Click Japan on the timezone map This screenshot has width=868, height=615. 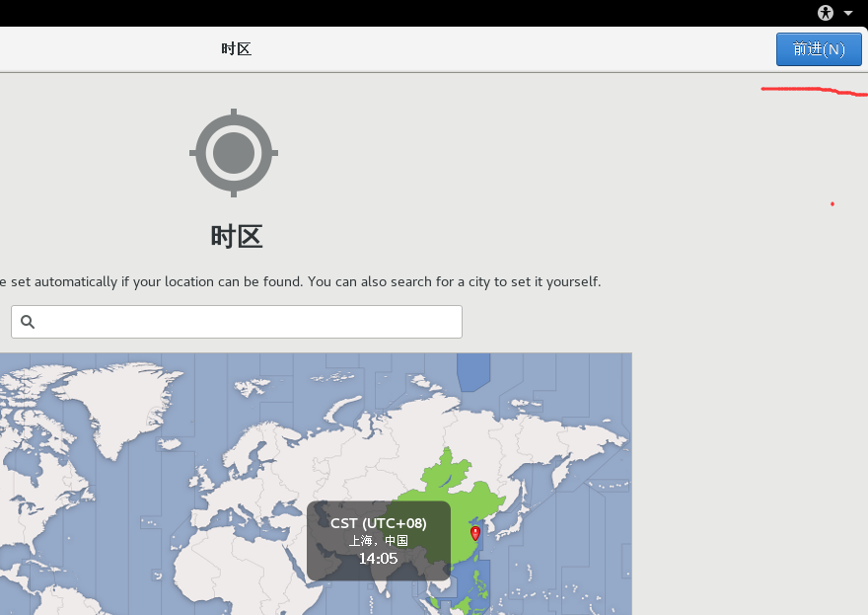513,523
